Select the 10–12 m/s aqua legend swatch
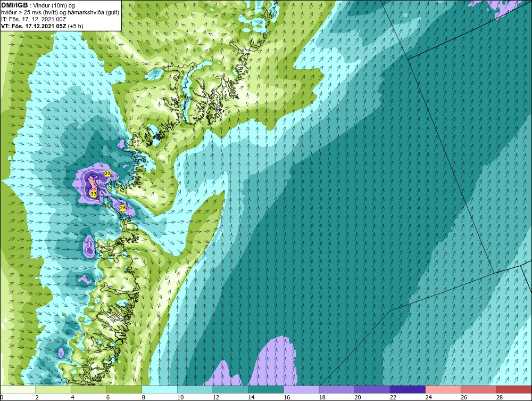The width and height of the screenshot is (532, 401). pyautogui.click(x=195, y=389)
